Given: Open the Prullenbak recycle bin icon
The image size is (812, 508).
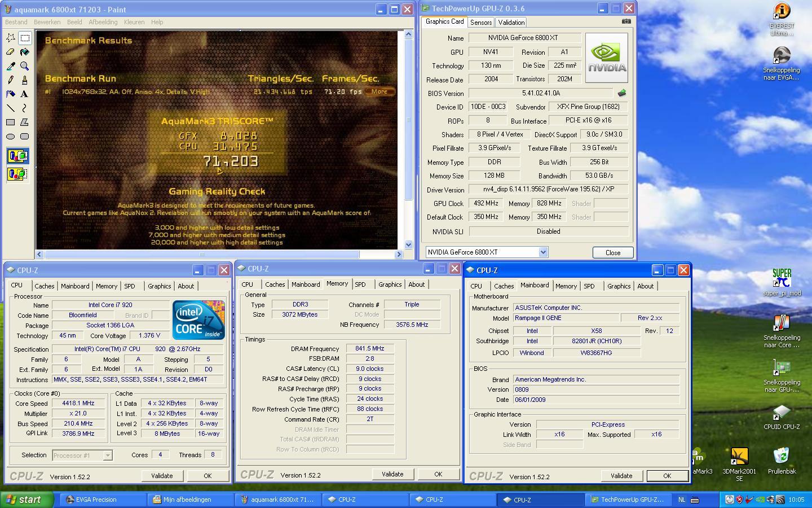Looking at the screenshot, I should point(782,460).
